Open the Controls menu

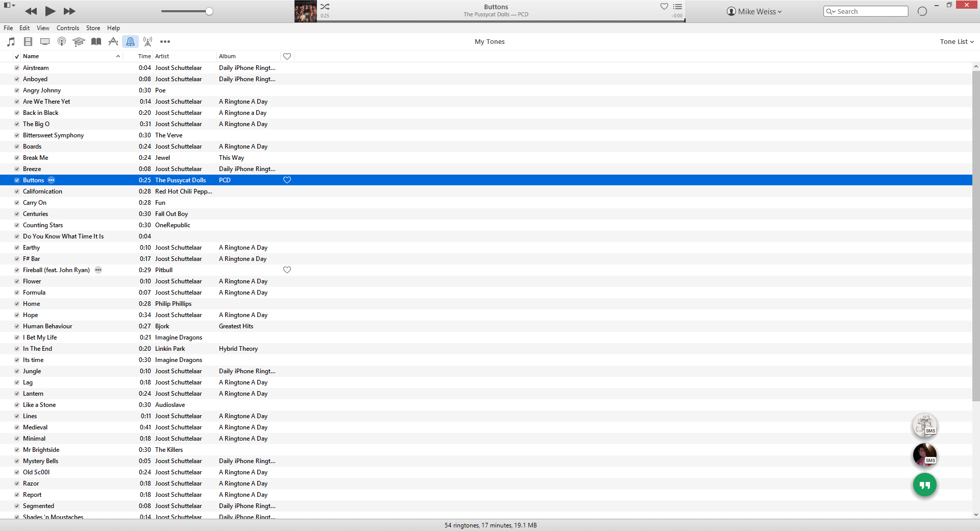point(68,28)
